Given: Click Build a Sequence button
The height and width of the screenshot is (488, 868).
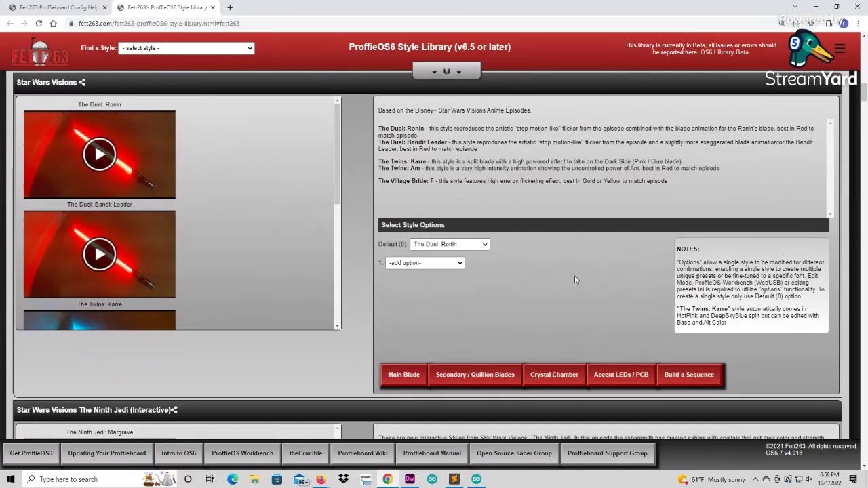Looking at the screenshot, I should pyautogui.click(x=689, y=375).
